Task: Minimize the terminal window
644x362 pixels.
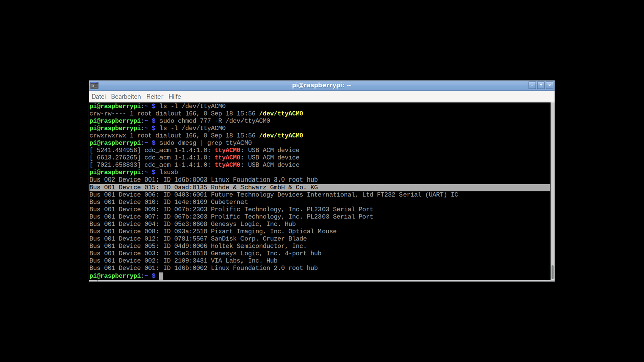Action: 532,85
